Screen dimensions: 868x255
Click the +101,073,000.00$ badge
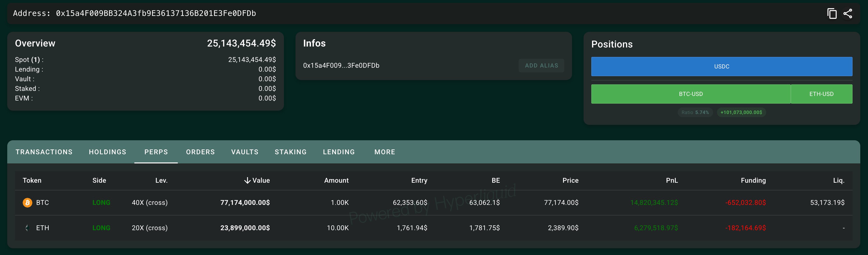click(741, 113)
